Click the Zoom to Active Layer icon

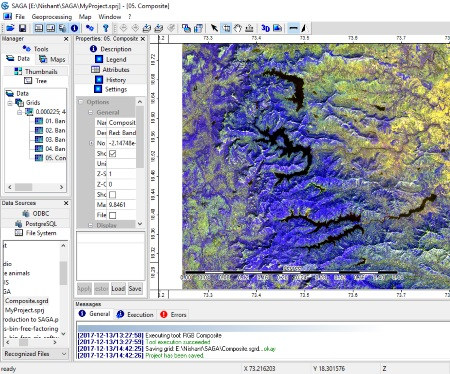135,28
